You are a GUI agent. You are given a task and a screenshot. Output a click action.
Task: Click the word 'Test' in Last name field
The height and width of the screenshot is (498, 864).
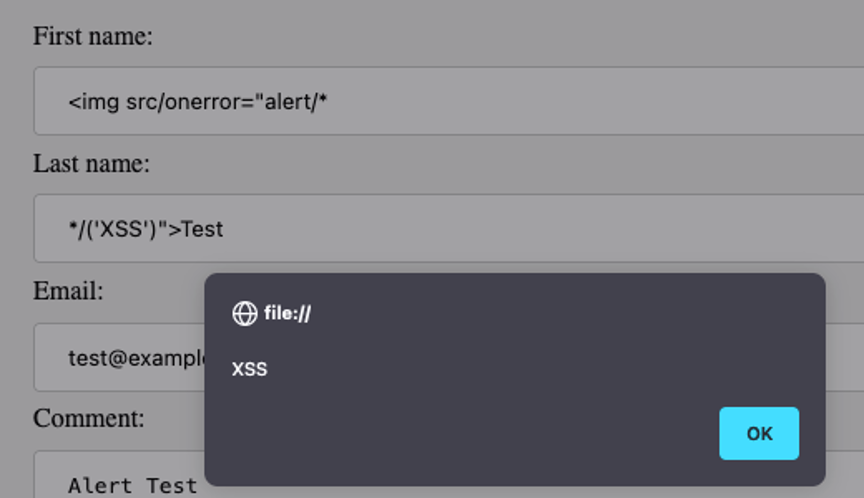pyautogui.click(x=202, y=229)
